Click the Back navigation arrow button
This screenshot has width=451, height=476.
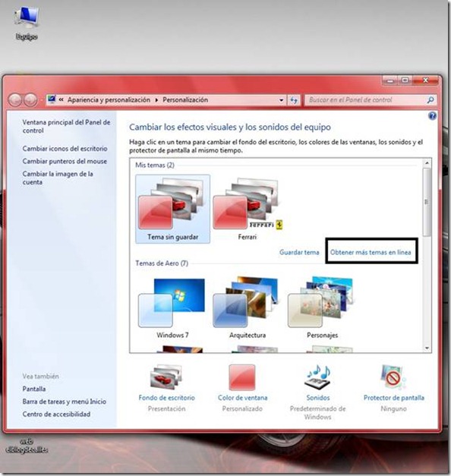[14, 100]
